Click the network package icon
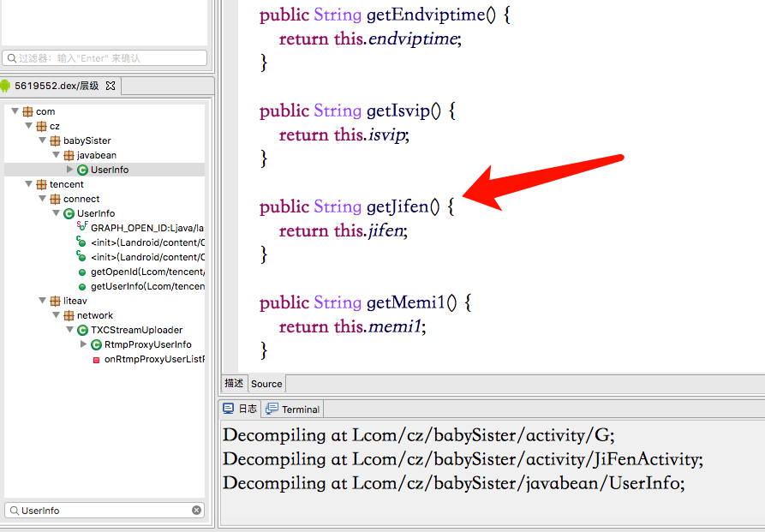Viewport: 765px width, 532px height. coord(69,316)
